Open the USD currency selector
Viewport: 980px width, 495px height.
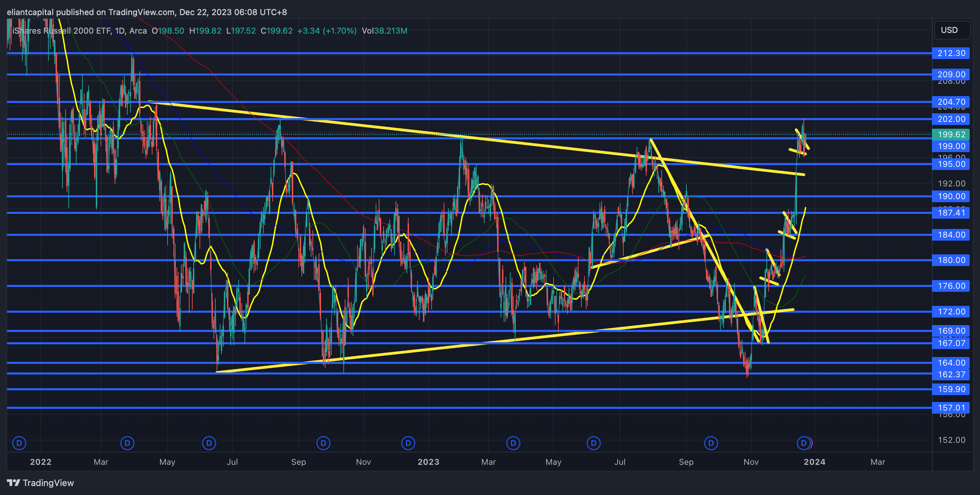click(x=952, y=30)
